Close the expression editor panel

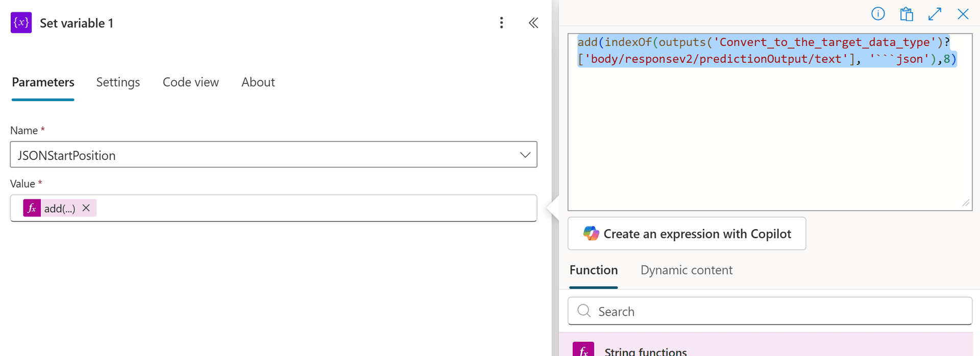tap(963, 14)
